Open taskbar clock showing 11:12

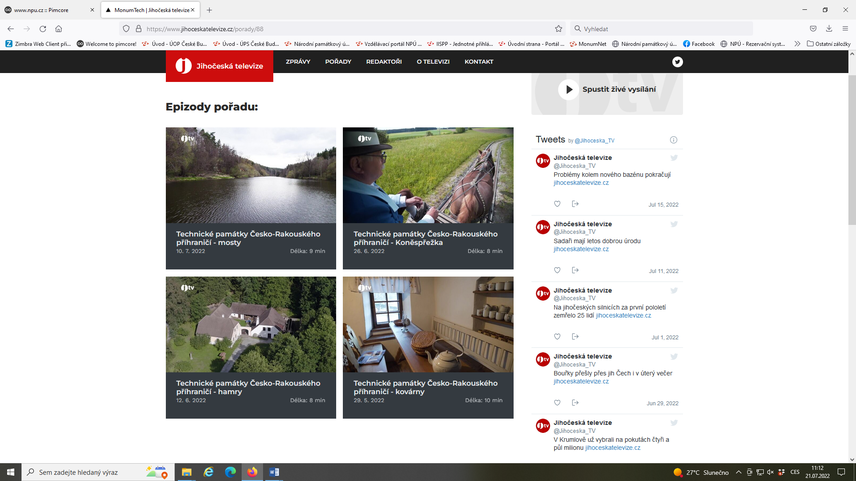pyautogui.click(x=817, y=472)
